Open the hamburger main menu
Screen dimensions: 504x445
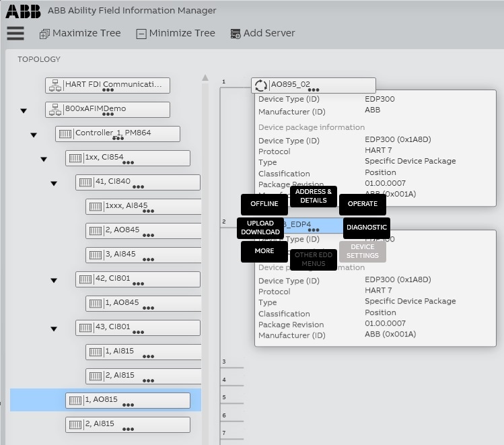(15, 33)
